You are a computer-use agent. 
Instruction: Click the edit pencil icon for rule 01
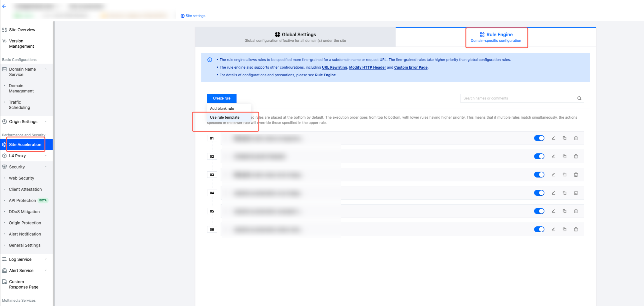pos(553,138)
